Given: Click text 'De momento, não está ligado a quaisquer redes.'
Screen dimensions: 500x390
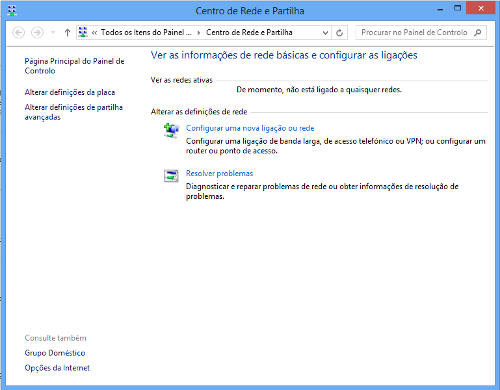Looking at the screenshot, I should (x=319, y=90).
